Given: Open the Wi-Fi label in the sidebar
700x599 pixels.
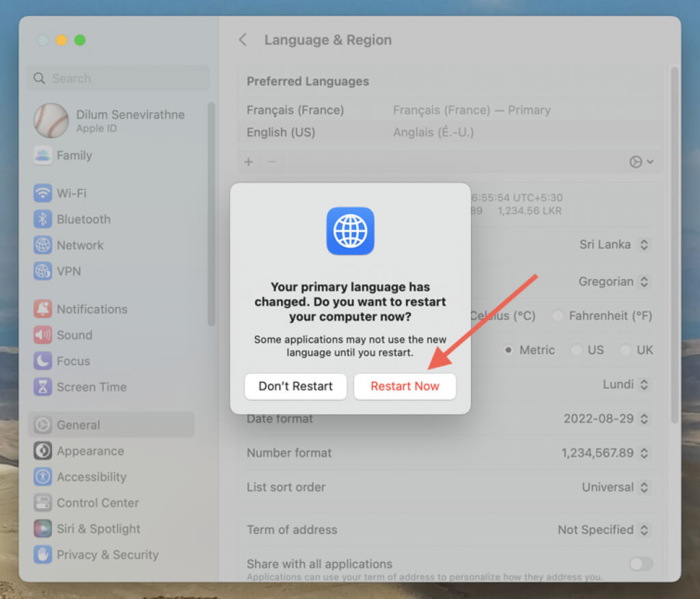Looking at the screenshot, I should (x=71, y=194).
